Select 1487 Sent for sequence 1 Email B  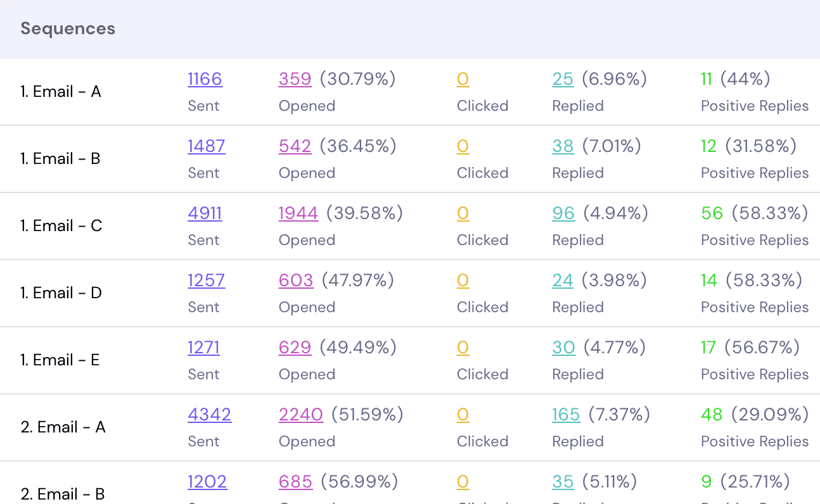click(x=206, y=146)
